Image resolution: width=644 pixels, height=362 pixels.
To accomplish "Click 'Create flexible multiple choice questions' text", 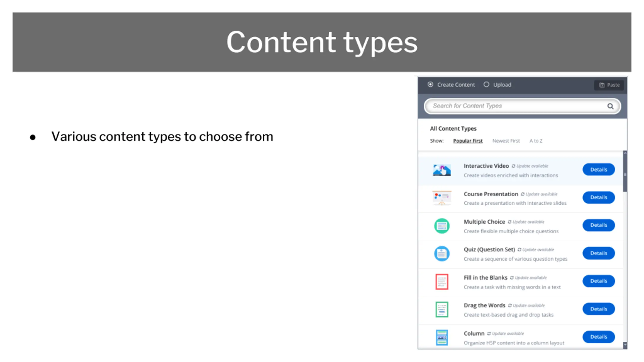I will [511, 231].
